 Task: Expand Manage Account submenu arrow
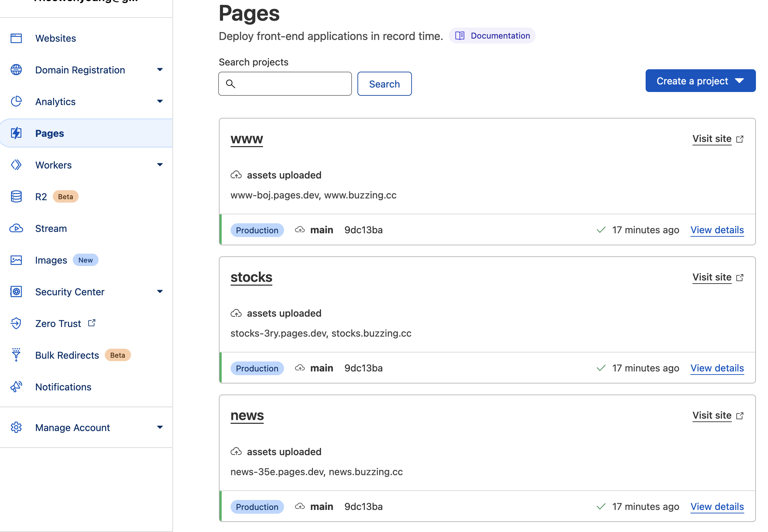160,428
